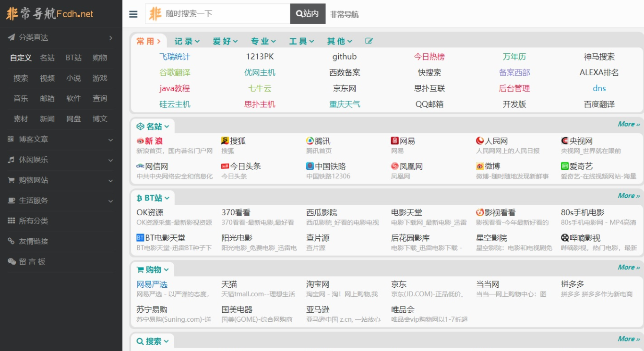Click the 友情链接 chain link icon

(12, 241)
